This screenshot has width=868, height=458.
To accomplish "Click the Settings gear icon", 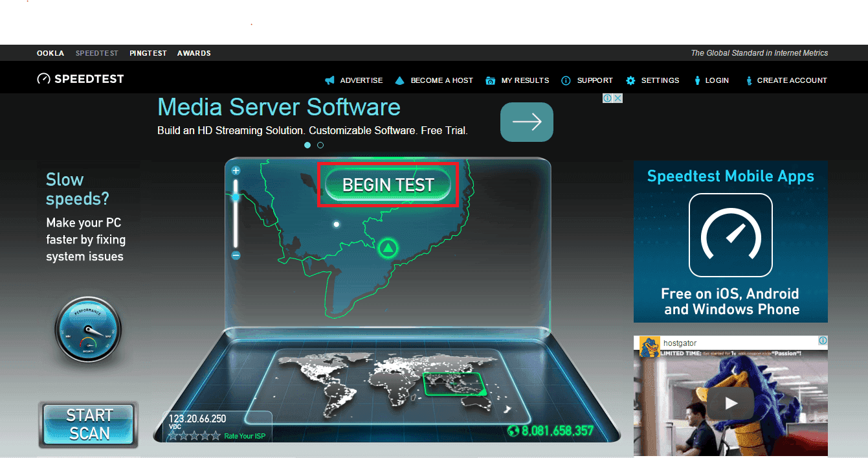I will pyautogui.click(x=630, y=80).
